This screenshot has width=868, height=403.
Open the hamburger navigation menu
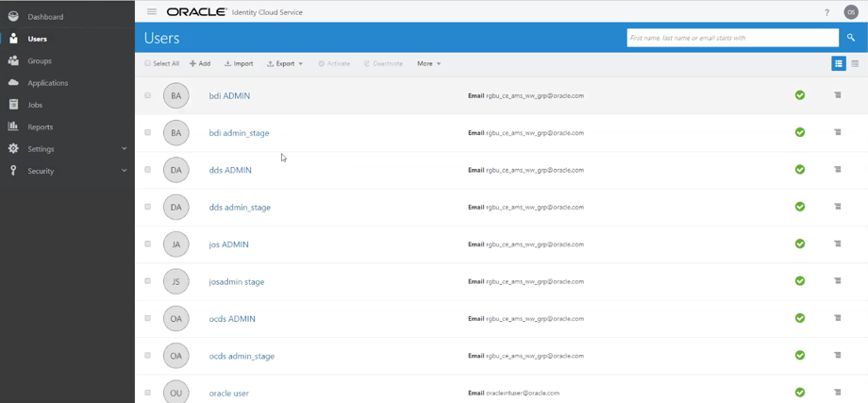pyautogui.click(x=152, y=11)
